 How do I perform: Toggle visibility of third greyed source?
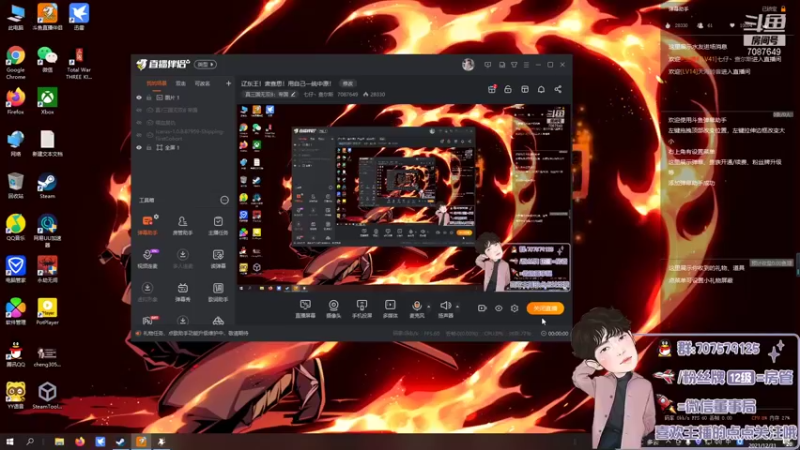[x=139, y=122]
